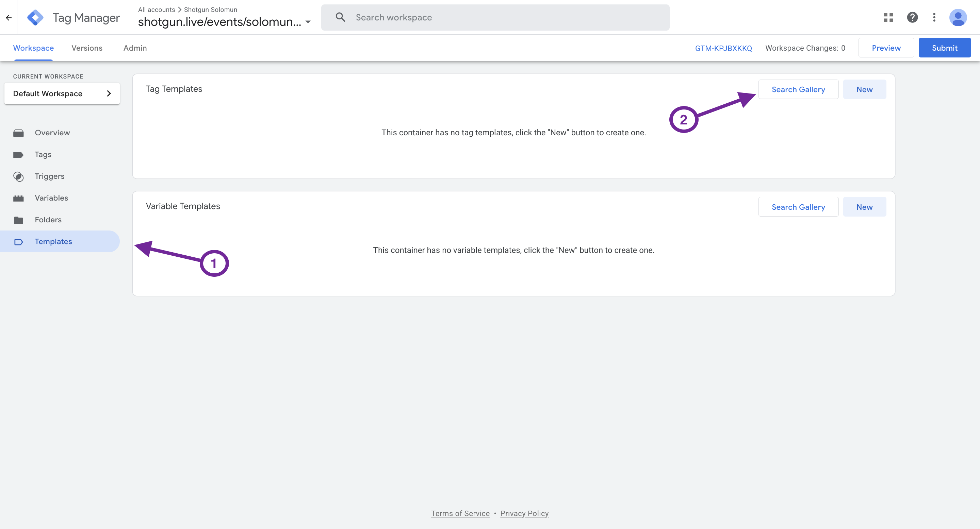Click Workspace Changes: 0 counter
The image size is (980, 529).
click(x=805, y=48)
